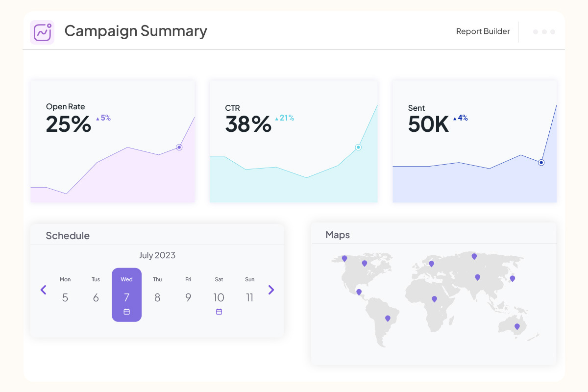Select Wednesday 7 in the calendar
This screenshot has width=588, height=392.
pos(126,295)
